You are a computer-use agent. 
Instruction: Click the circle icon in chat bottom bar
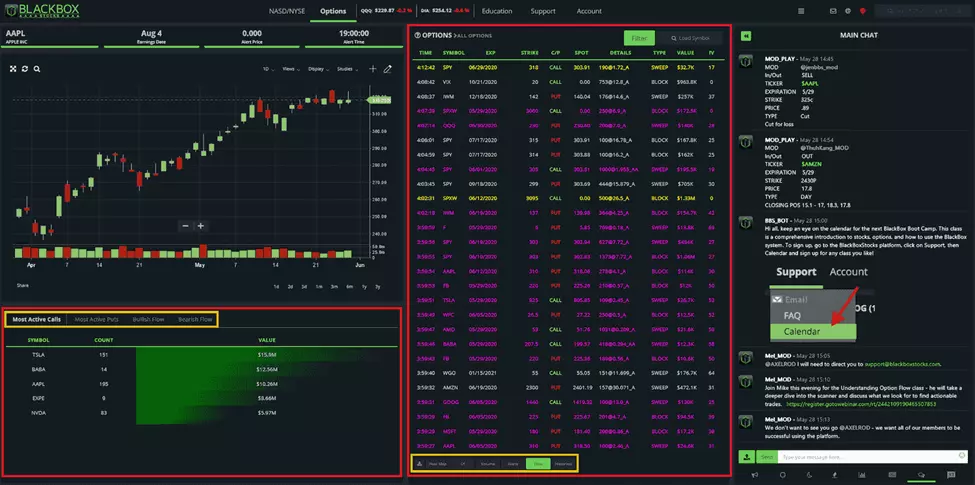[x=783, y=475]
